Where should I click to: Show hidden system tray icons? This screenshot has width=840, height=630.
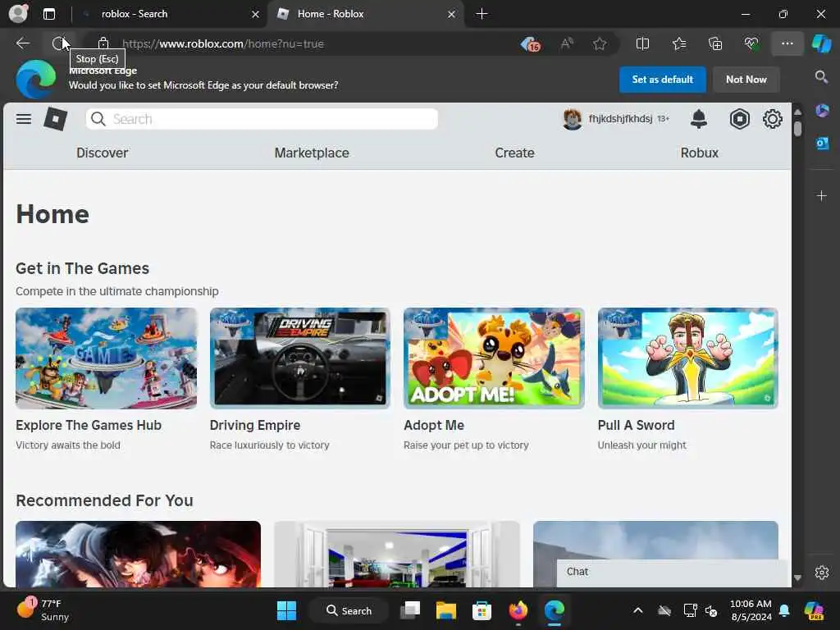click(x=637, y=610)
